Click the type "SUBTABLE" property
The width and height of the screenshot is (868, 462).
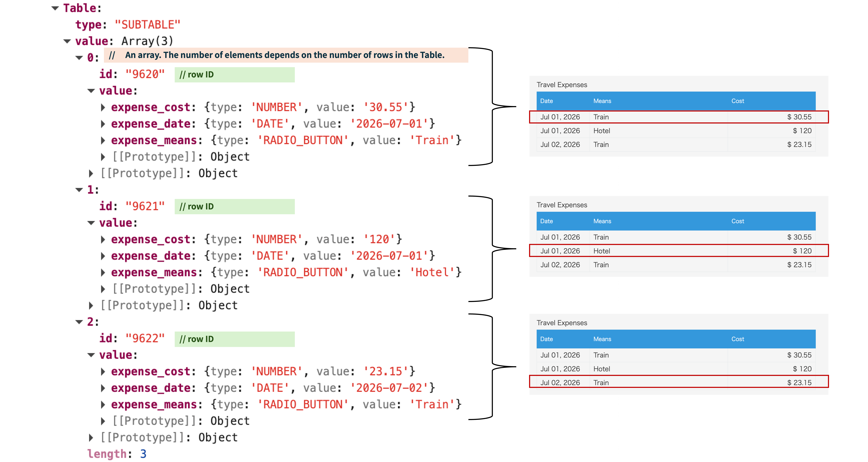click(x=128, y=25)
